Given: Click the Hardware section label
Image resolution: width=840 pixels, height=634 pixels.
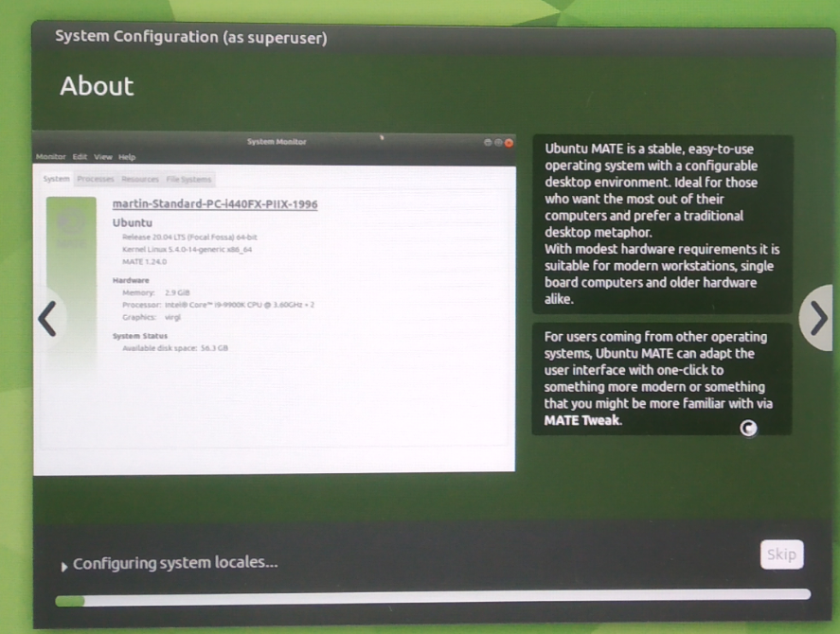Looking at the screenshot, I should pyautogui.click(x=131, y=281).
